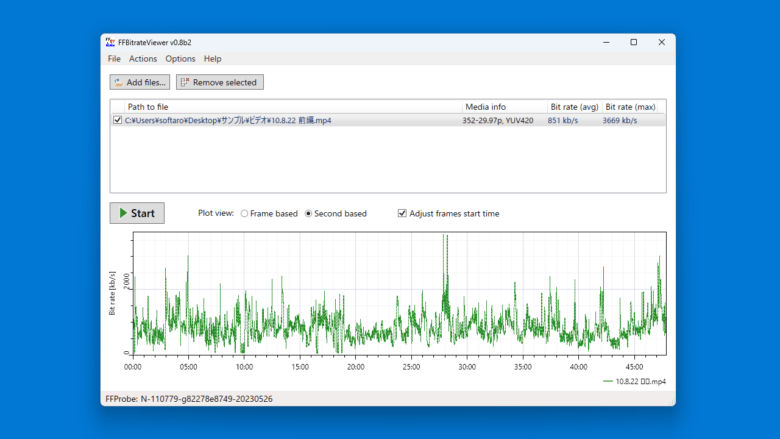Sort by Bit rate (max) column header
Image resolution: width=780 pixels, height=439 pixels.
pos(630,107)
